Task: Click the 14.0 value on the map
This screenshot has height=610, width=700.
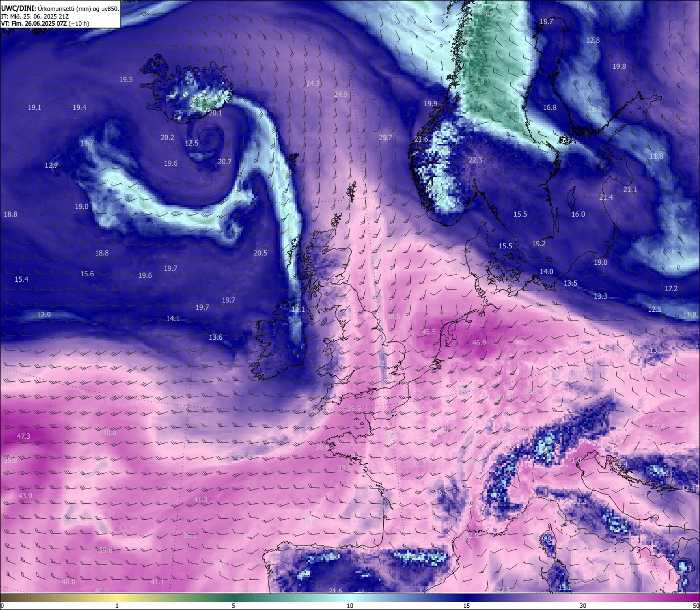Action: [x=546, y=271]
